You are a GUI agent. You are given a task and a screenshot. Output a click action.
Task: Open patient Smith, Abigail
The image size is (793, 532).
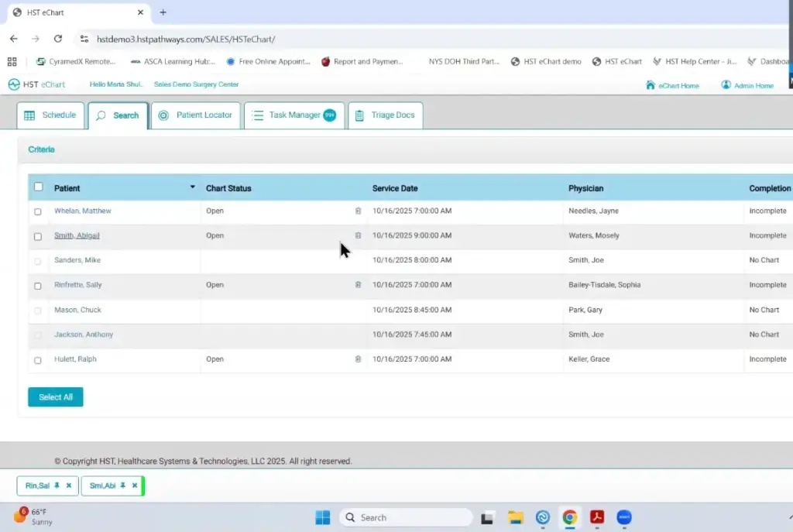point(77,235)
